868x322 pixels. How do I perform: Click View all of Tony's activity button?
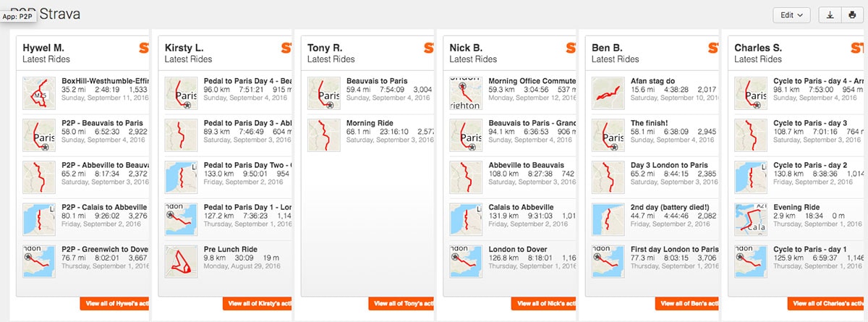pyautogui.click(x=400, y=304)
